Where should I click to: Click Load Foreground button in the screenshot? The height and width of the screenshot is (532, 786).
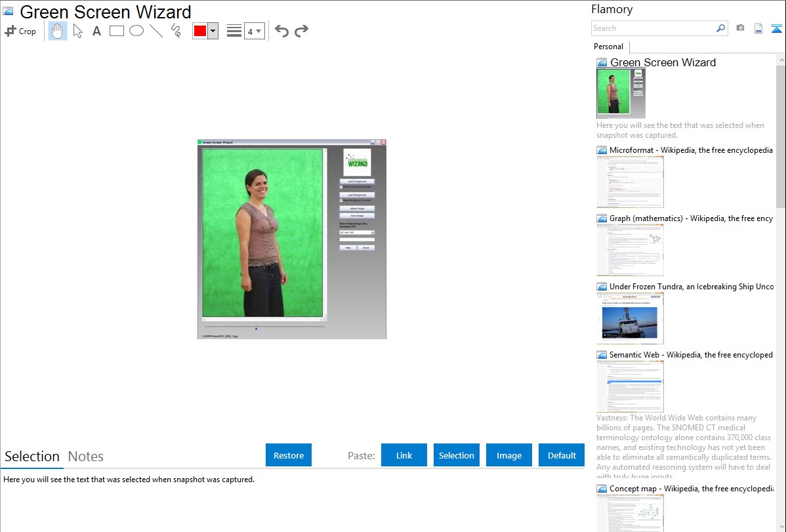pos(357,181)
